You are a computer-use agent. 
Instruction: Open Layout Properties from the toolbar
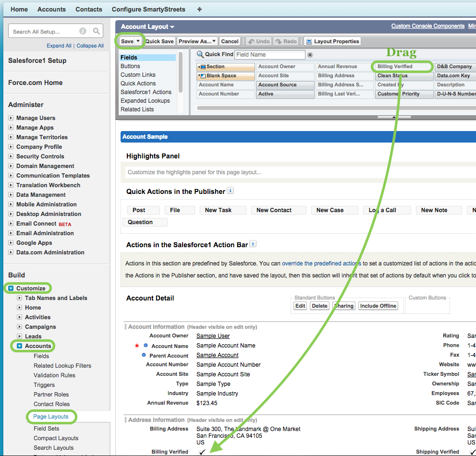332,41
